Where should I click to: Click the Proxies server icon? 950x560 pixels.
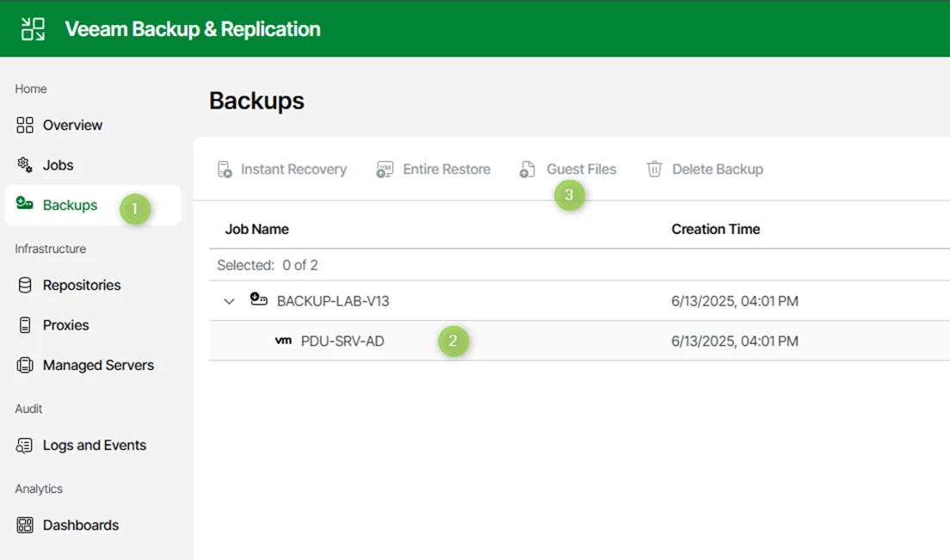[25, 325]
